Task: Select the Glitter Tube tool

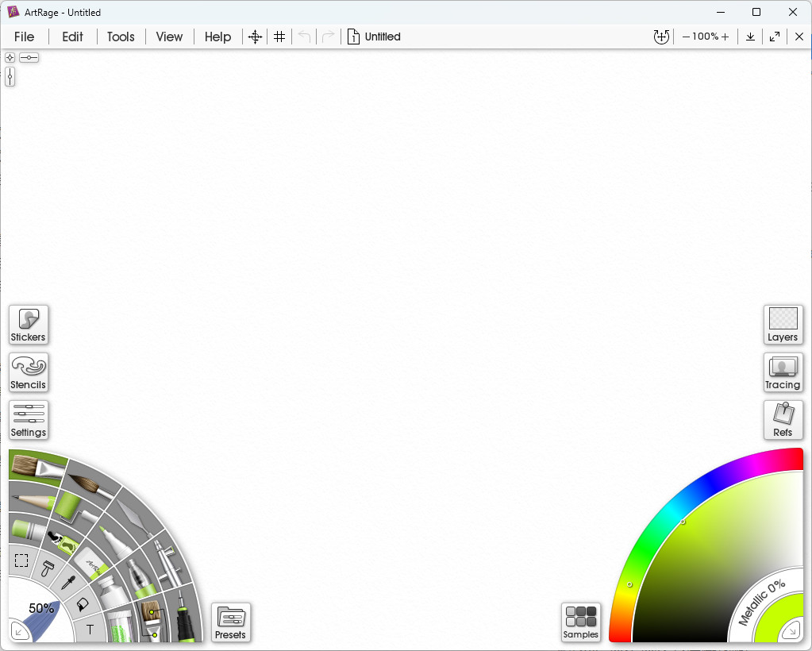Action: click(121, 626)
